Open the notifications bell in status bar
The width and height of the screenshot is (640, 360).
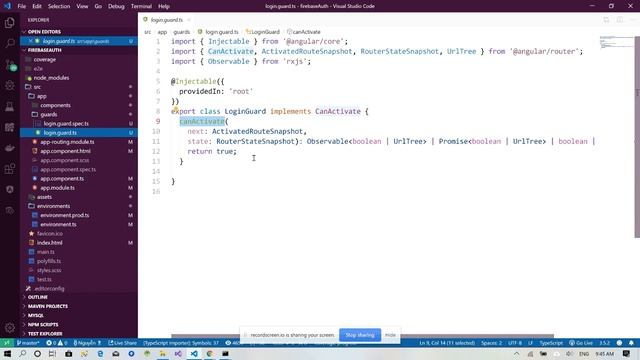(x=631, y=343)
